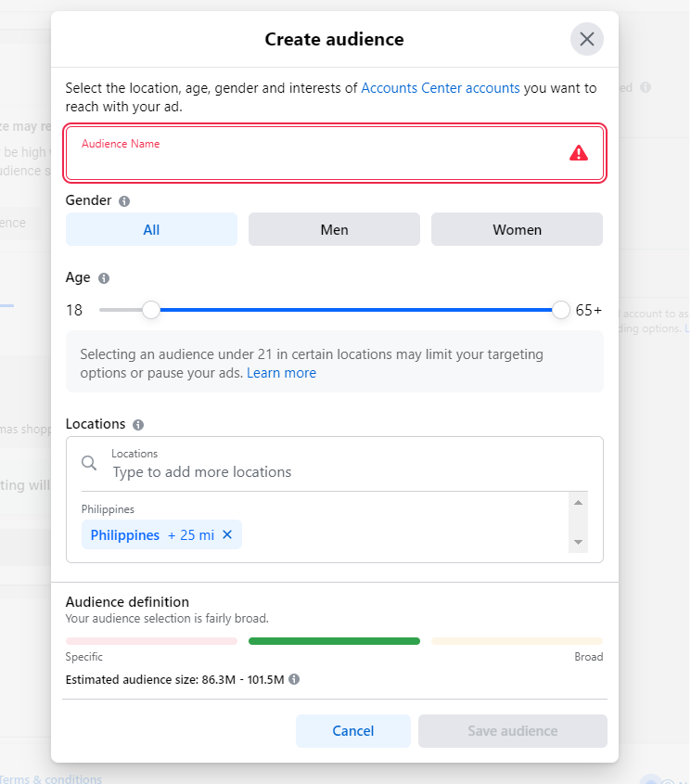Select Men gender option
691x784 pixels.
[334, 229]
